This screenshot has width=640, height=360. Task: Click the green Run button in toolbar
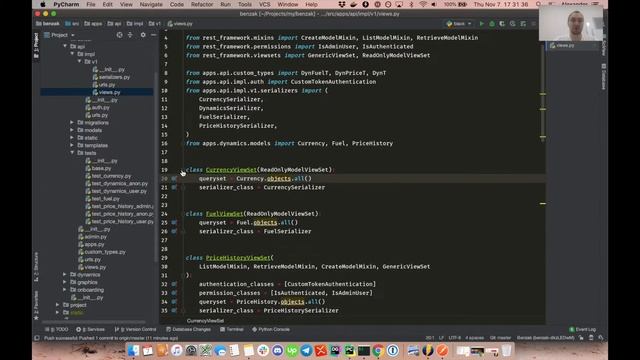[482, 24]
